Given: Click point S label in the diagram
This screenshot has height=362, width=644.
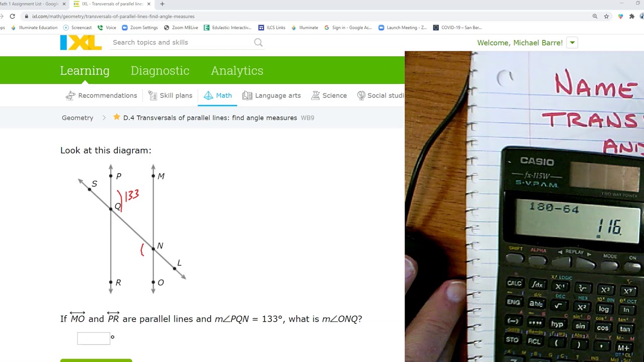Looking at the screenshot, I should (94, 184).
